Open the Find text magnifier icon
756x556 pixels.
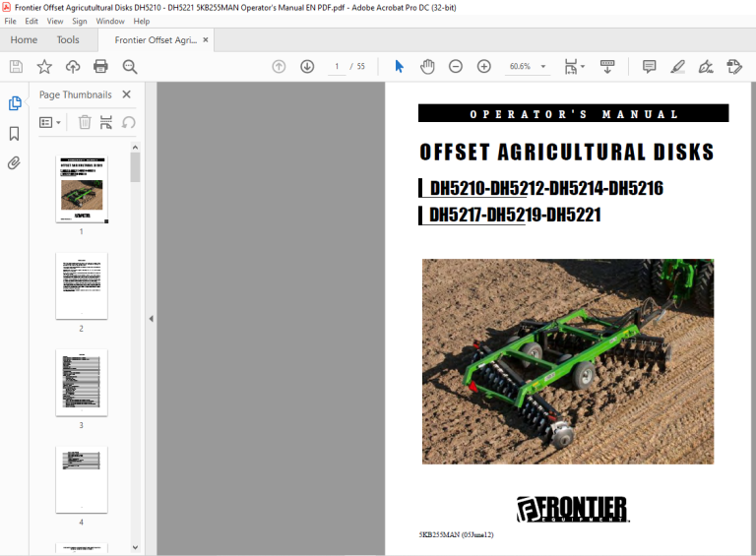[x=130, y=67]
